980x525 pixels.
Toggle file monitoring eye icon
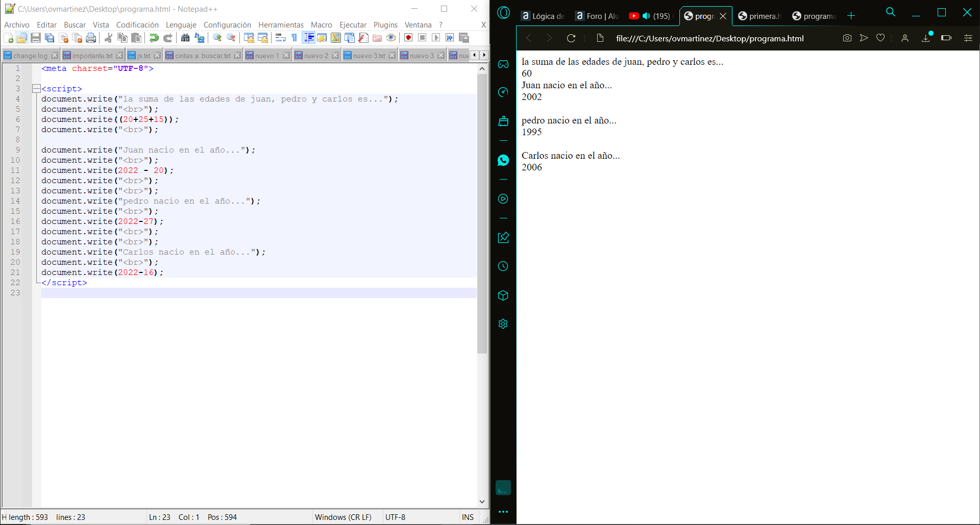pos(391,38)
